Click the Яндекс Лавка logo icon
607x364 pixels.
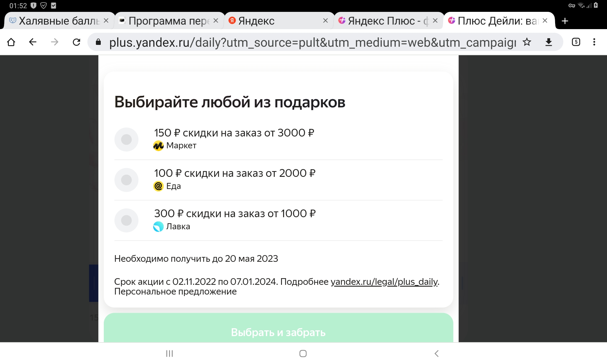158,227
